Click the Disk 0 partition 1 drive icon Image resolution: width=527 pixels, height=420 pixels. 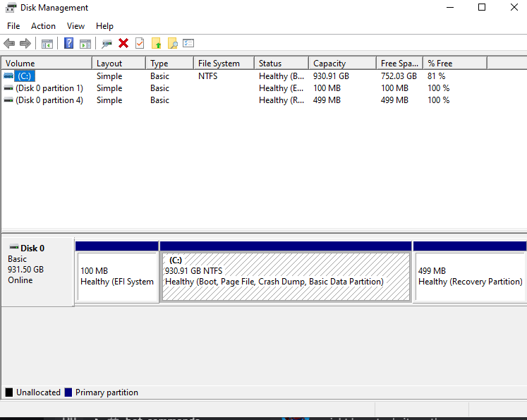[x=8, y=88]
